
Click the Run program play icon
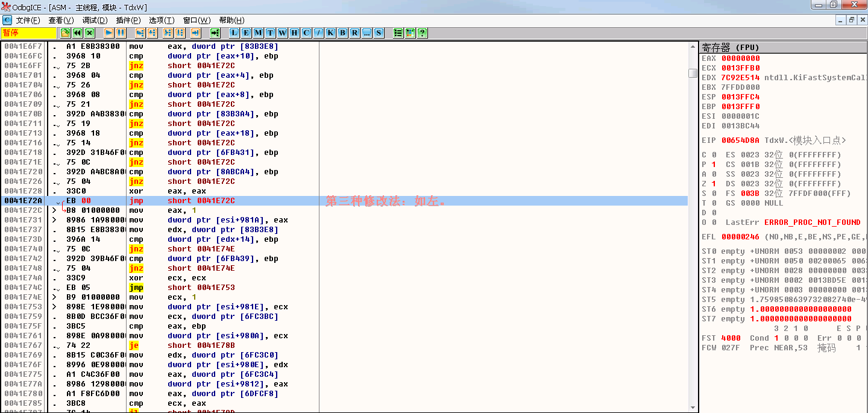coord(109,33)
